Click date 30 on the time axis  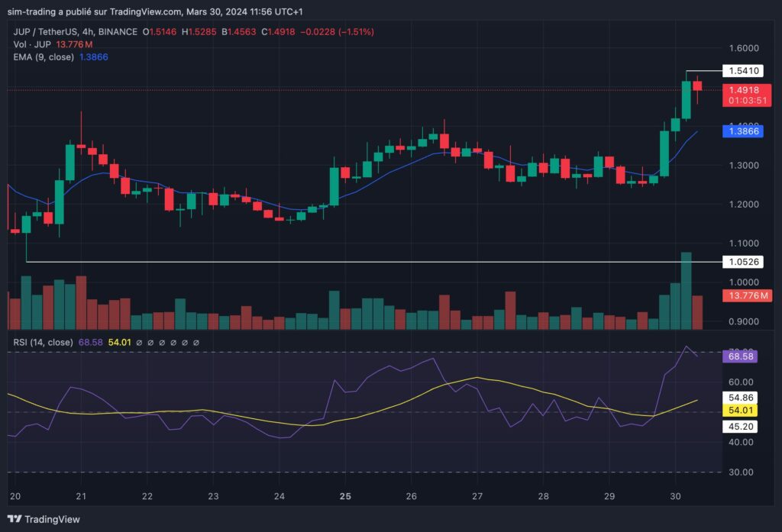[675, 496]
